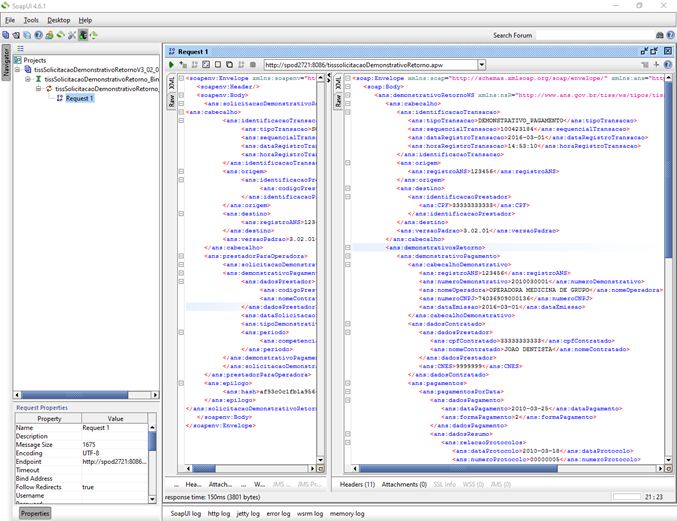Screen dimensions: 677x521
Task: Click the search icon next to Search Forum
Action: tap(659, 35)
